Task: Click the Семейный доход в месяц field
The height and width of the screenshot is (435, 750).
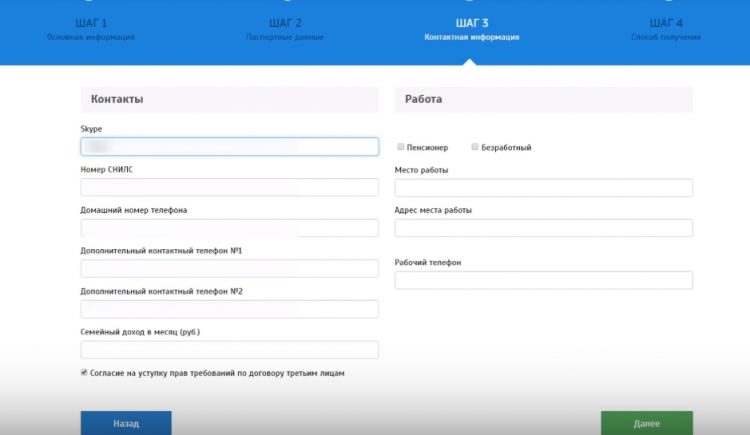Action: click(229, 350)
